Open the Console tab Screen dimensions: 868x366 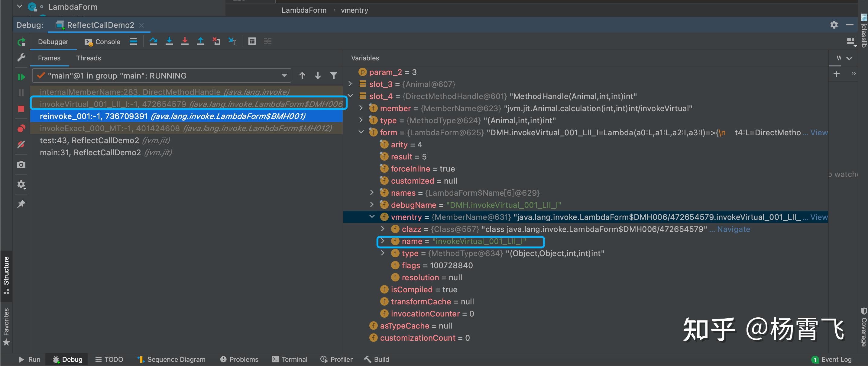(x=103, y=42)
